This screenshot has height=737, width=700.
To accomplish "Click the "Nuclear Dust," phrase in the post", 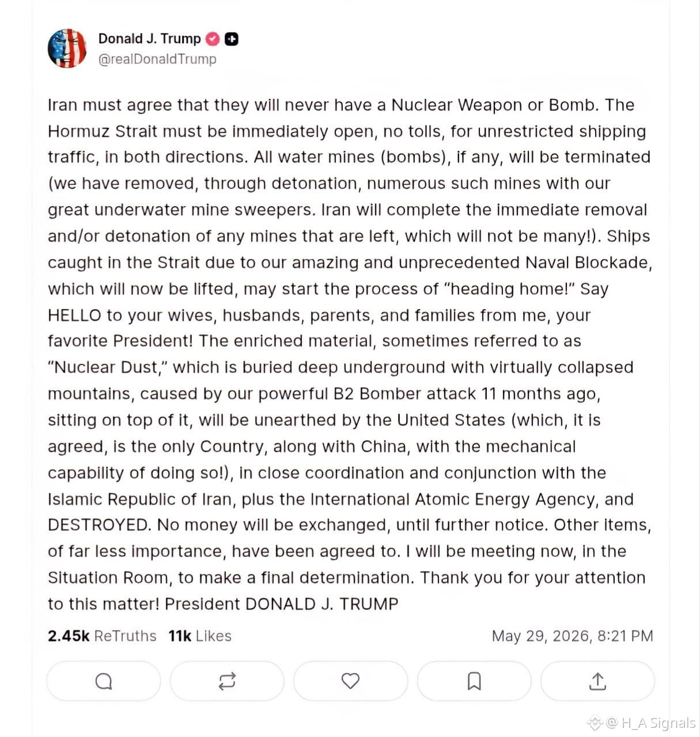I will point(108,367).
